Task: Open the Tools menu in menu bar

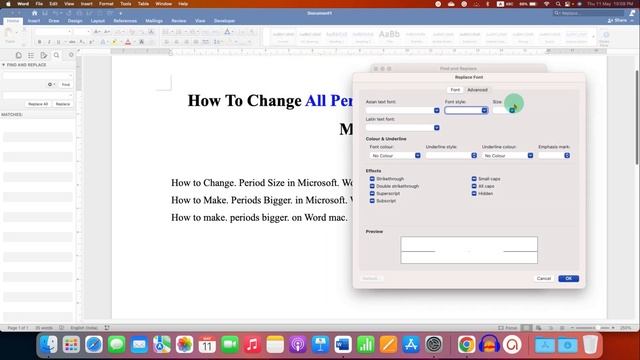Action: point(126,4)
